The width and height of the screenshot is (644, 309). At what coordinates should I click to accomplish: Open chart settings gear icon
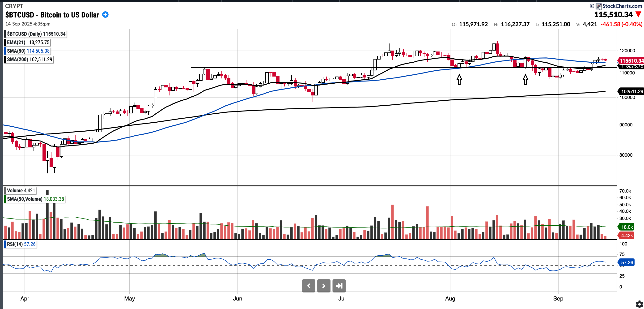point(639,304)
